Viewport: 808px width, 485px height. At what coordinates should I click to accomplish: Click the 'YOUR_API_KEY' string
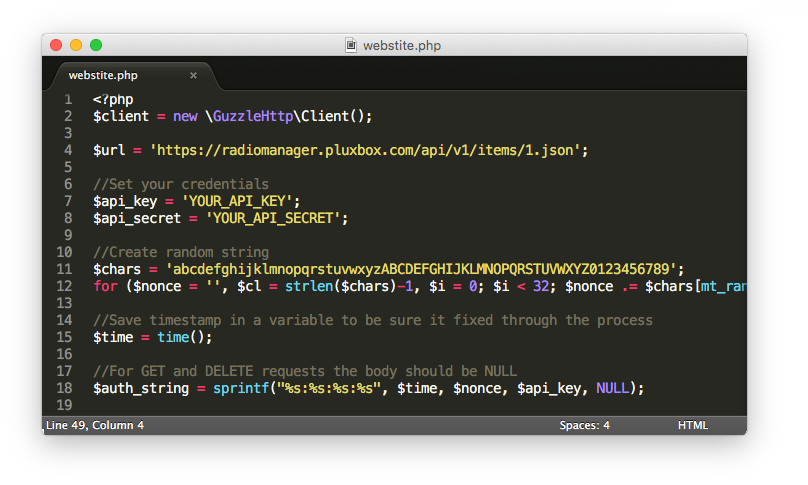coord(237,201)
